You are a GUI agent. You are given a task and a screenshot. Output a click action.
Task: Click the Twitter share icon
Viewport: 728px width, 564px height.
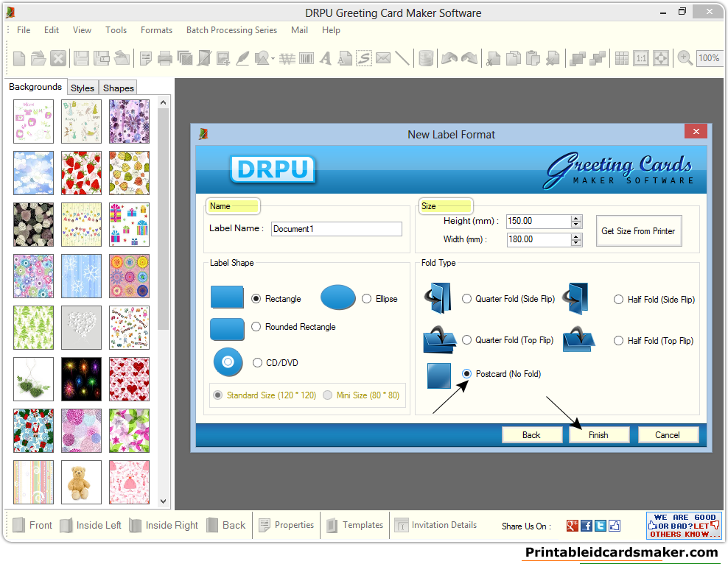(601, 526)
